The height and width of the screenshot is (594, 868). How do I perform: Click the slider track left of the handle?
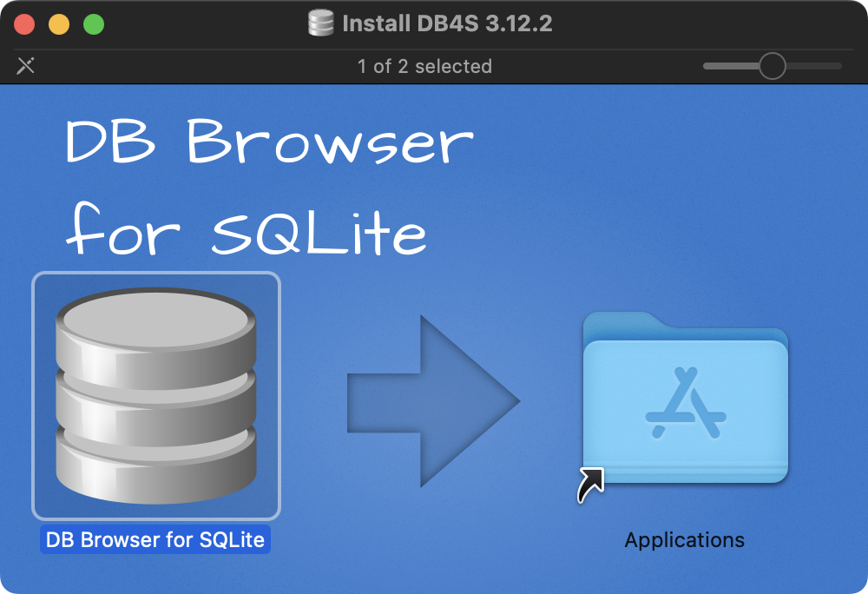[729, 66]
